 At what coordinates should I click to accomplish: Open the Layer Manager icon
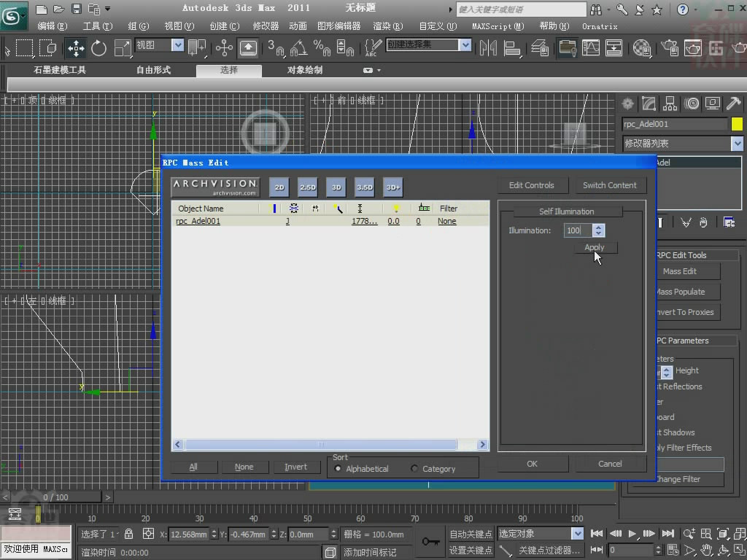pyautogui.click(x=540, y=48)
